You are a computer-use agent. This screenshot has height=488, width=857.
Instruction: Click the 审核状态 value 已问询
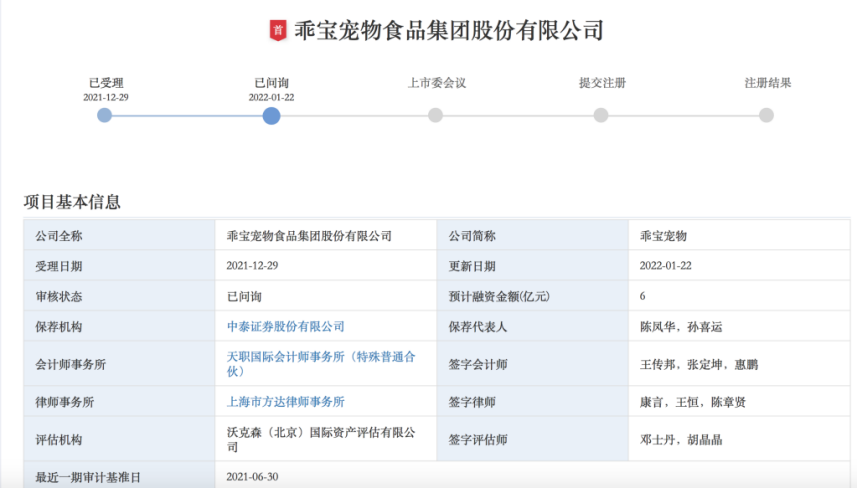(244, 296)
